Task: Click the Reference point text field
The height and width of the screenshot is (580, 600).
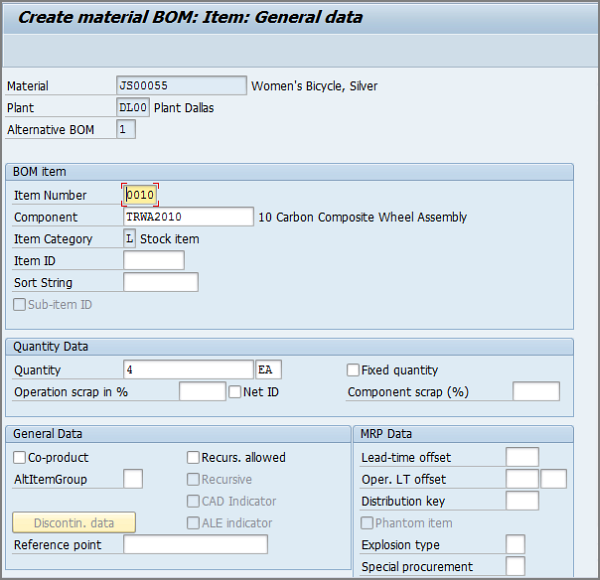Action: pos(195,545)
